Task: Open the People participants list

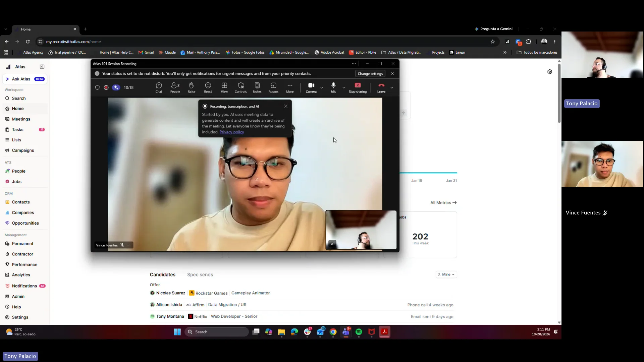Action: (x=175, y=87)
